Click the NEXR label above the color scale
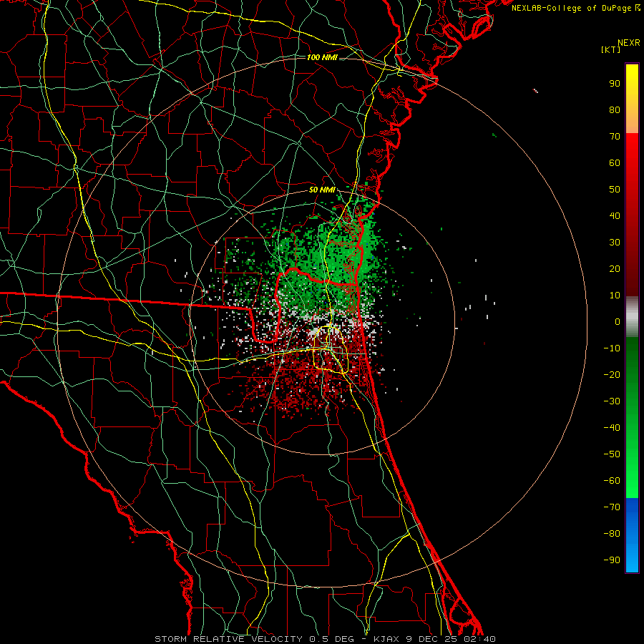 click(x=628, y=43)
